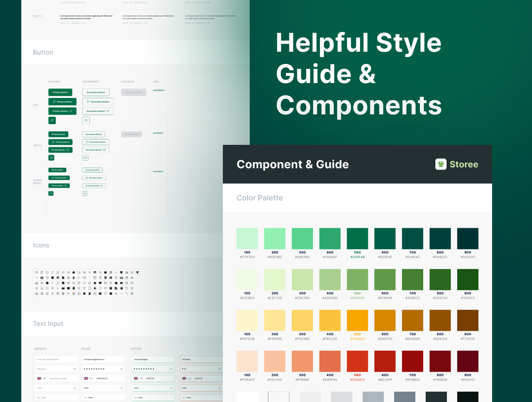Viewport: 532px width, 402px height.
Task: Click the trash bin icon
Action: tap(58, 294)
